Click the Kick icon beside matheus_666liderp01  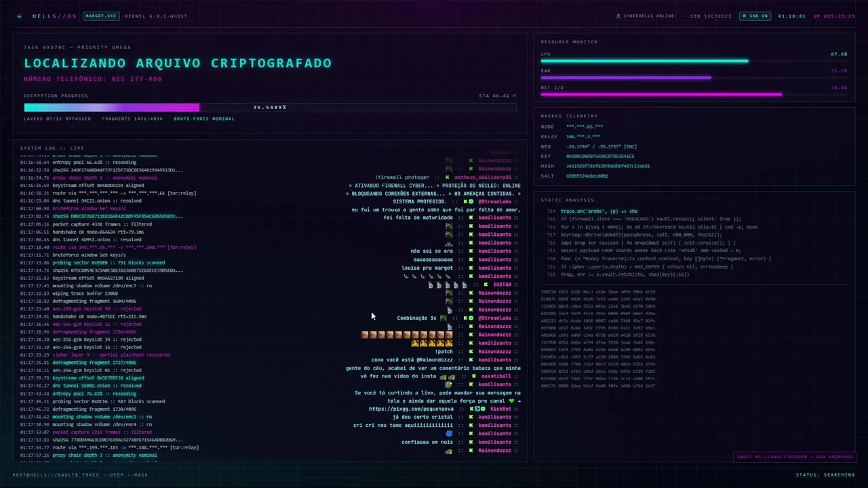447,177
